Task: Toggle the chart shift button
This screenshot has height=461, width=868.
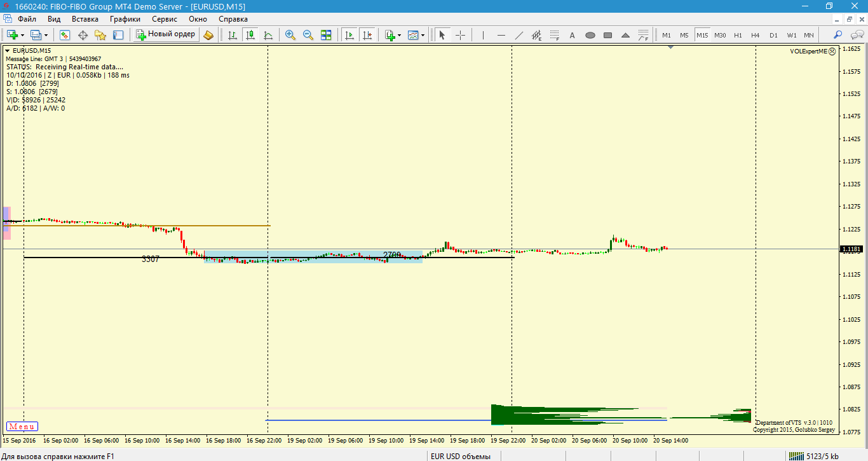Action: (367, 35)
